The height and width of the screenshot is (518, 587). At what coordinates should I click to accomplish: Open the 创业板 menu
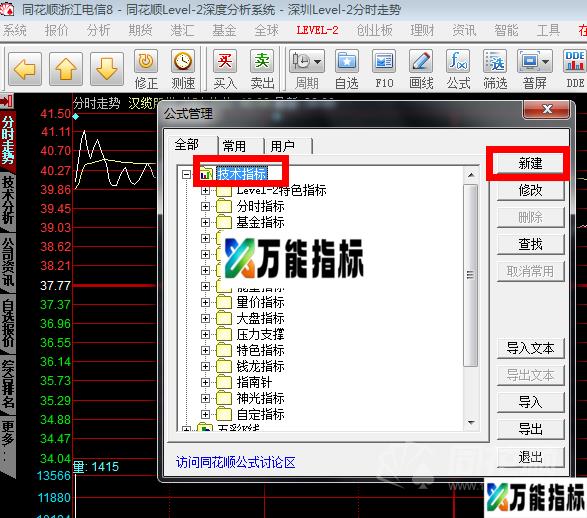pyautogui.click(x=374, y=30)
